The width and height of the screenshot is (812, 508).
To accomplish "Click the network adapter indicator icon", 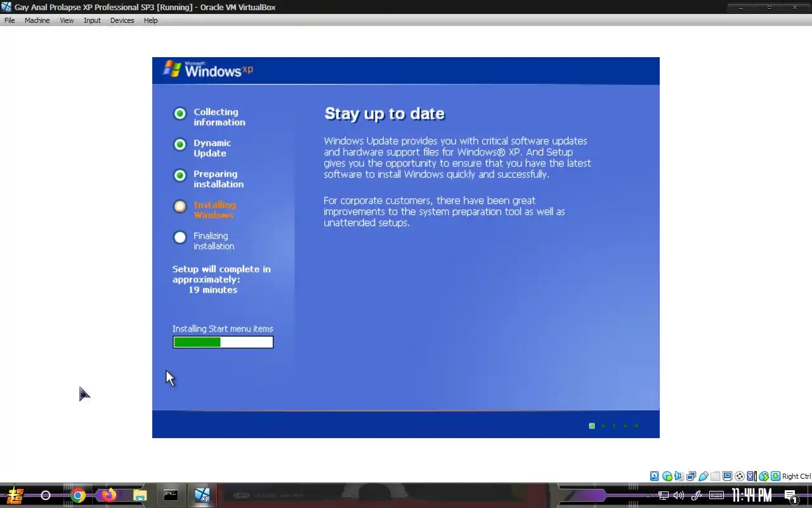I will click(x=691, y=476).
